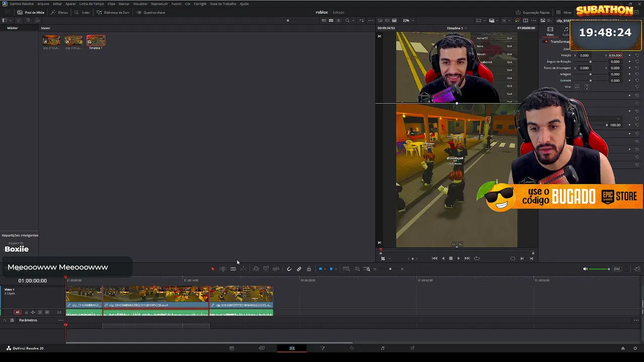The image size is (644, 362).
Task: Open media pool sort options
Action: click(362, 21)
